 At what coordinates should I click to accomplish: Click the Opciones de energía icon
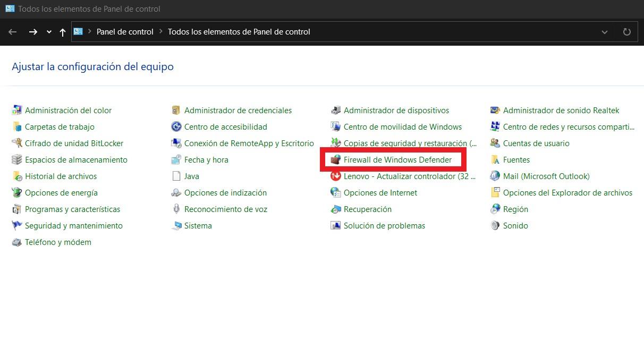click(17, 193)
